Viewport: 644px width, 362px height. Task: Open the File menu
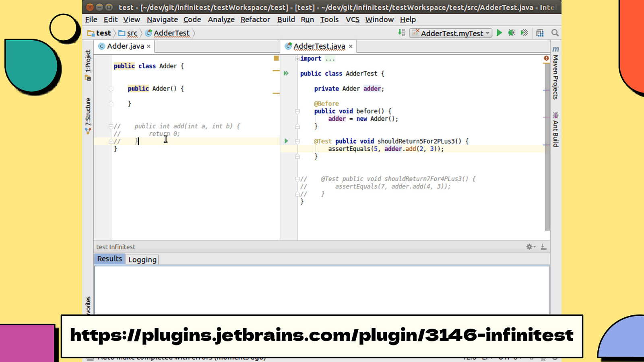coord(91,19)
